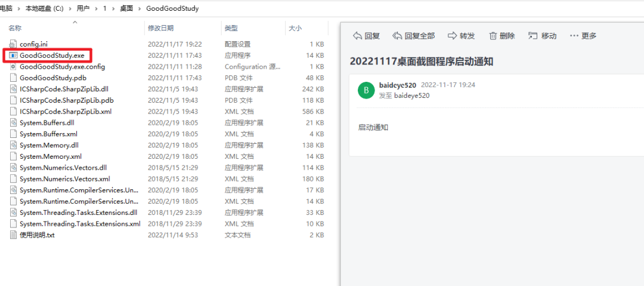644x286 pixels.
Task: Select the GoodGoodStudy.exe.config file name
Action: pyautogui.click(x=63, y=67)
